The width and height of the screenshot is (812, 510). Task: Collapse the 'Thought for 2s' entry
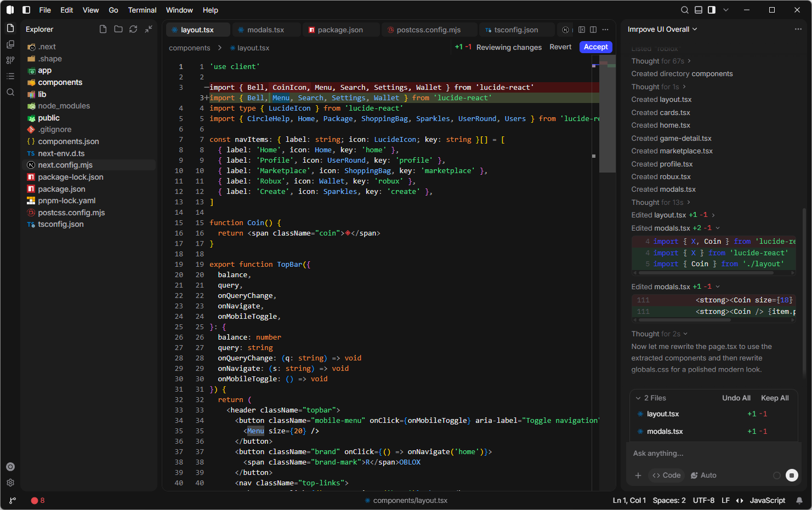click(660, 334)
